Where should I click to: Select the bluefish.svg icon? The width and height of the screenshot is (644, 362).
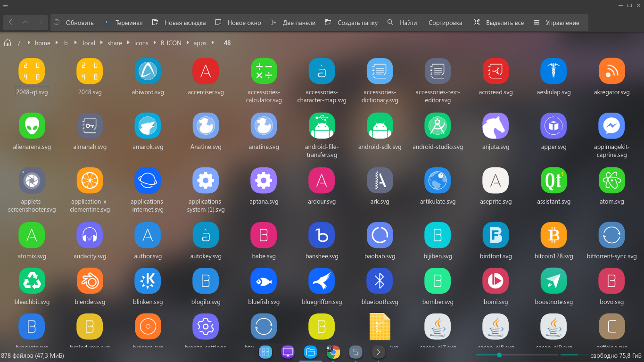(264, 281)
